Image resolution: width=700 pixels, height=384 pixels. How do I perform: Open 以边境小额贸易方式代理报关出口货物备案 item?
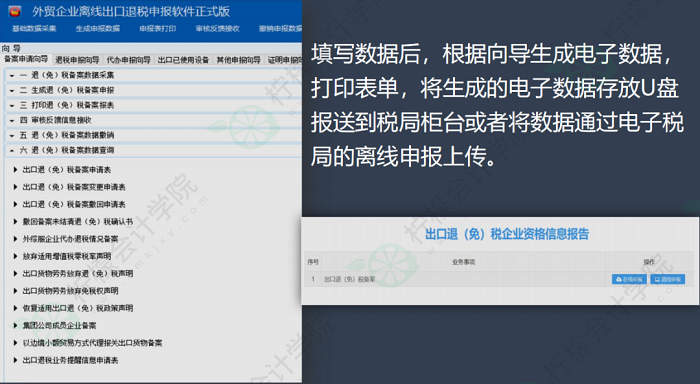[x=92, y=343]
